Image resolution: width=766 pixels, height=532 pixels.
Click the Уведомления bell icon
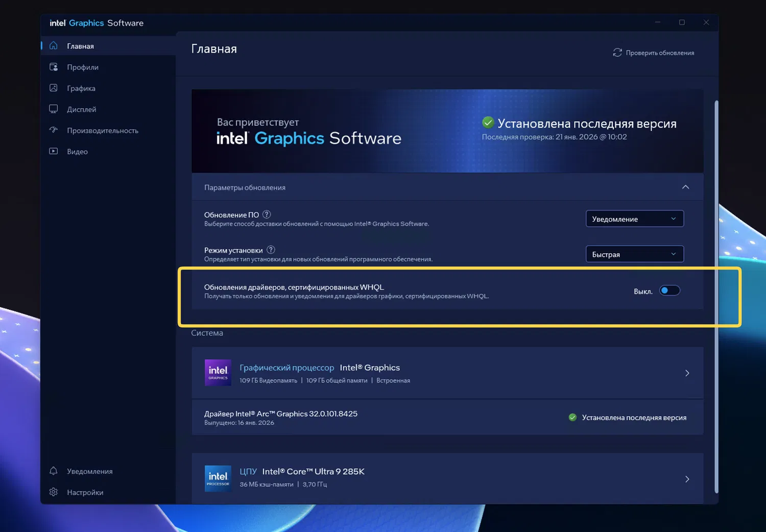point(54,471)
